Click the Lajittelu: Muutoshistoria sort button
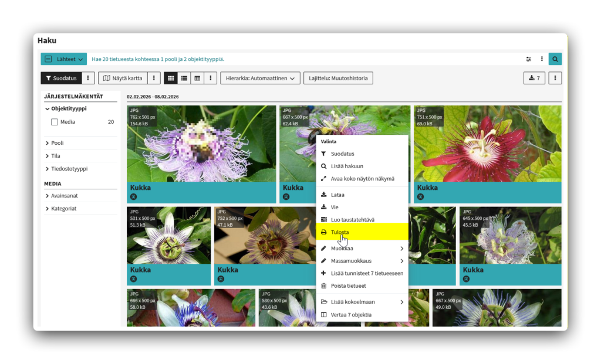601x364 pixels. coord(338,78)
